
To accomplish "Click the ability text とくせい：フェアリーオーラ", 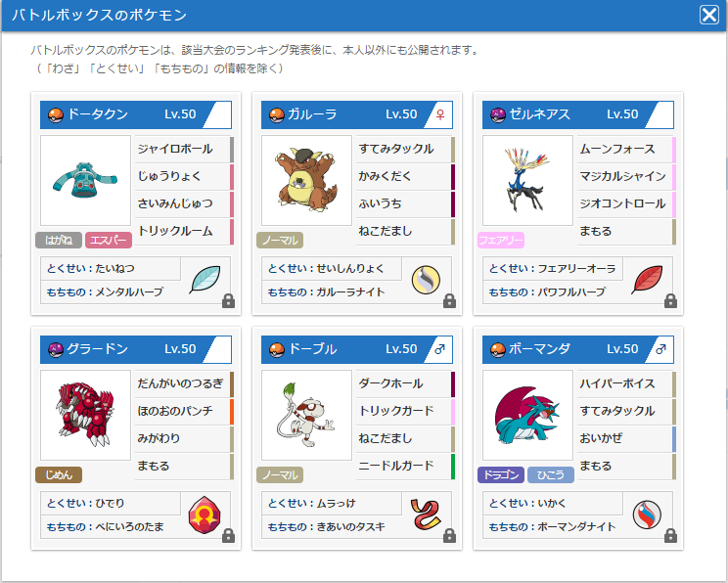I will point(553,268).
